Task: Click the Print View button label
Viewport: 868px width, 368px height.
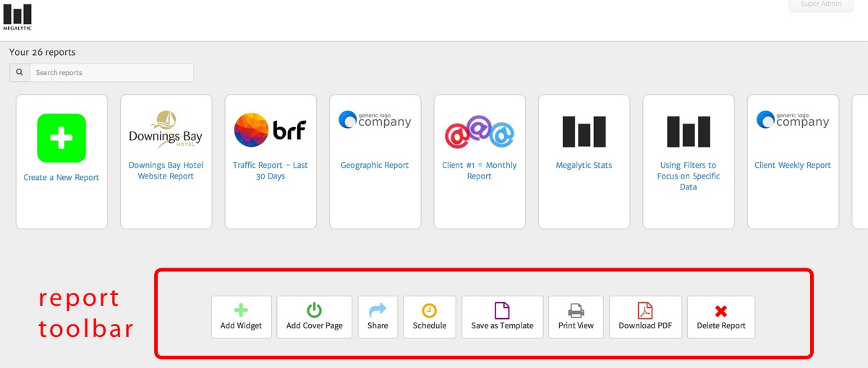Action: (x=576, y=325)
